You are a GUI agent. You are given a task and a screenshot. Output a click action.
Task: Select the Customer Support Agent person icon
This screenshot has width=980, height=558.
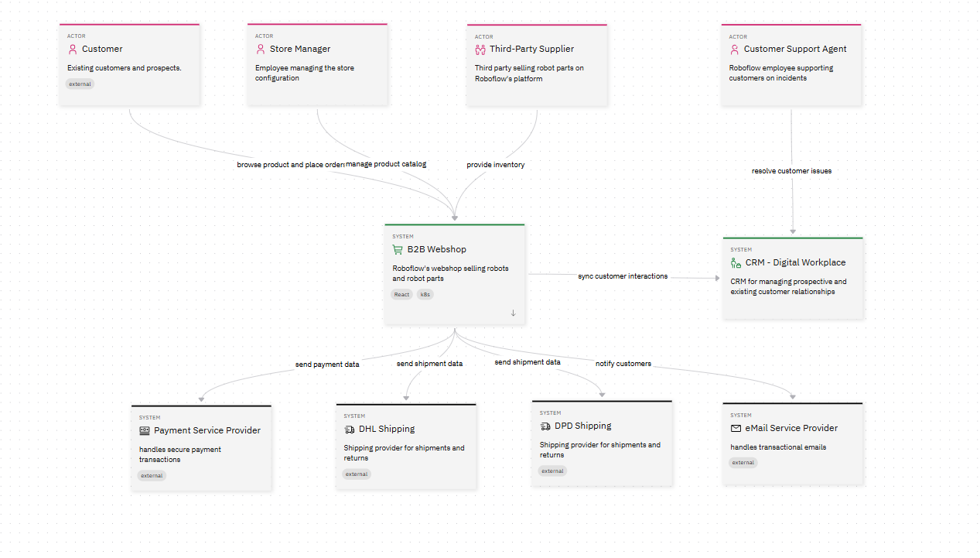[x=734, y=49]
